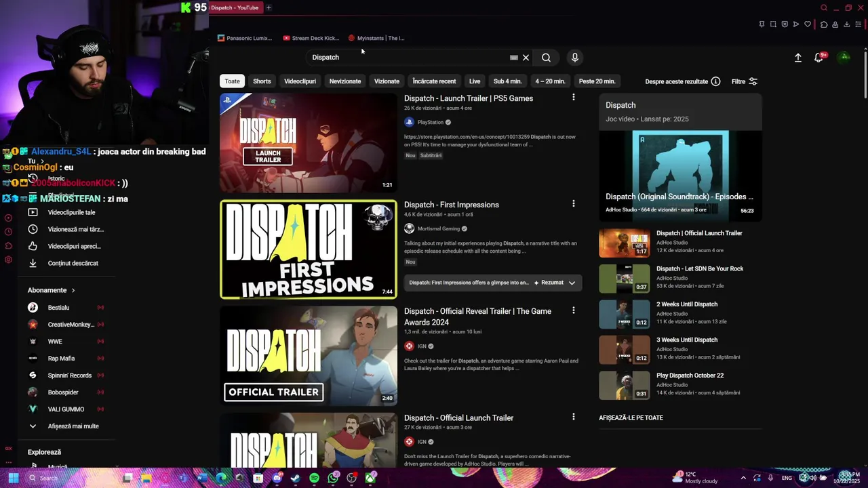Click the Dispatch First Impressions thumbnail
Image resolution: width=868 pixels, height=488 pixels.
[309, 249]
